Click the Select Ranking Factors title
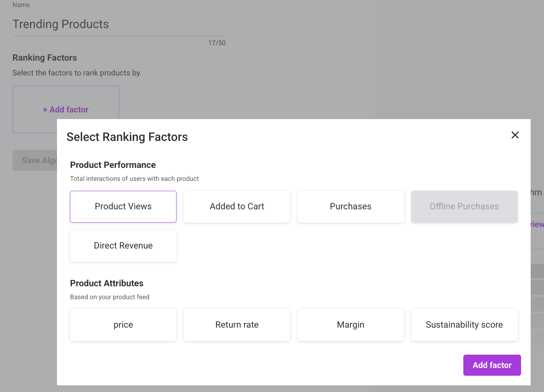The width and height of the screenshot is (544, 392). coord(127,137)
